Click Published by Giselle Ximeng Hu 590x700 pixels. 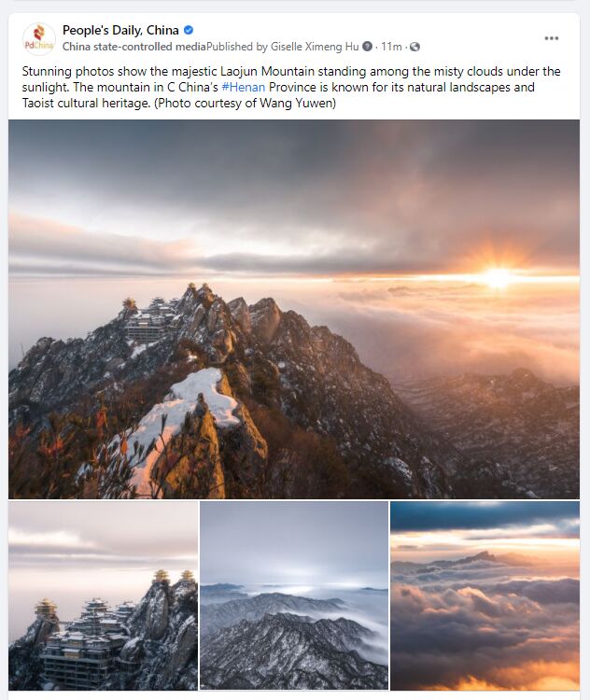click(283, 47)
